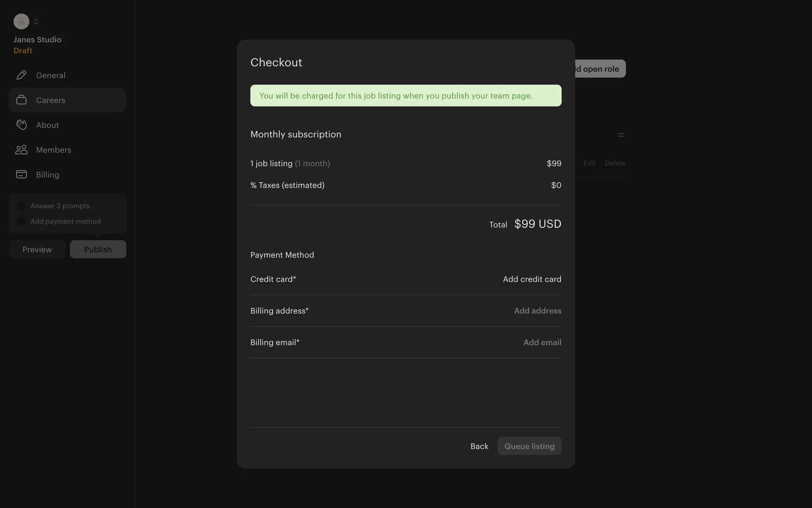Click Add credit card link
Screen dimensions: 812x508
click(532, 279)
